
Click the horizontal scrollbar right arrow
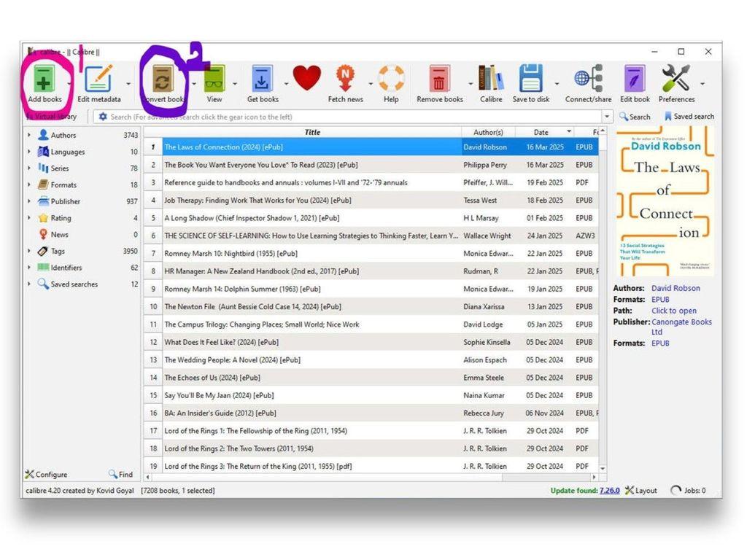[594, 477]
